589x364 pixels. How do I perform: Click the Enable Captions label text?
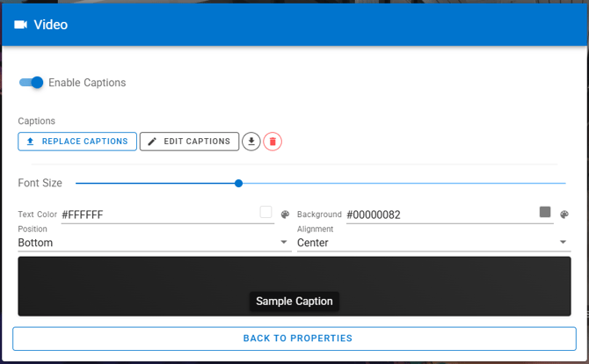point(87,83)
